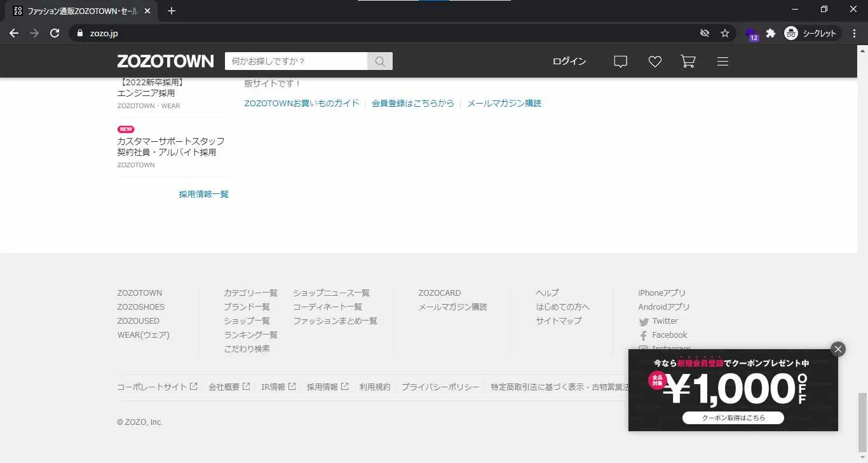Open ブランド一覧 footer link

(247, 307)
